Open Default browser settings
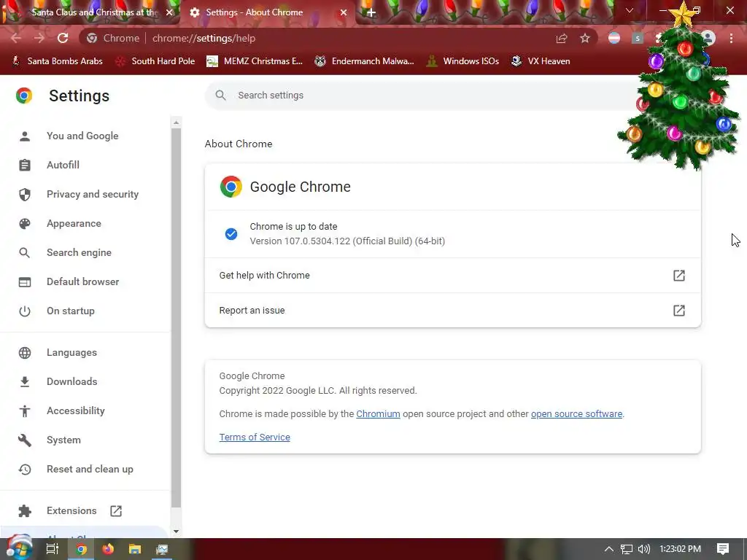 [x=83, y=282]
